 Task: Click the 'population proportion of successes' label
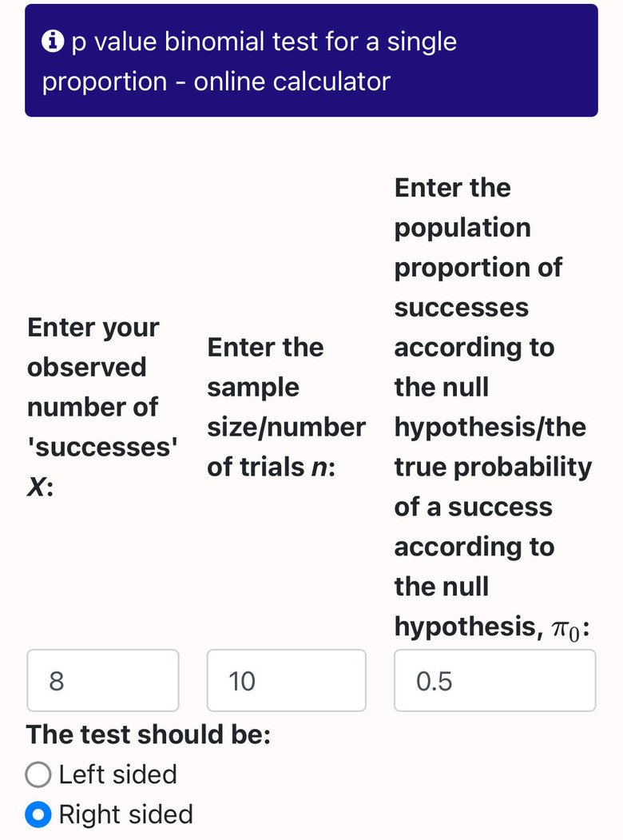(x=478, y=247)
